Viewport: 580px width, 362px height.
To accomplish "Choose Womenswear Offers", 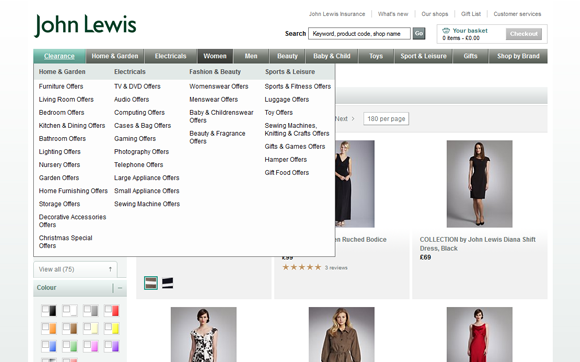I will click(219, 87).
